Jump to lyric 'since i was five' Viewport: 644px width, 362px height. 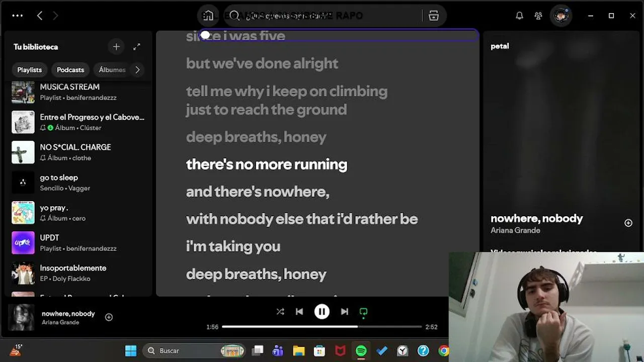tap(235, 36)
